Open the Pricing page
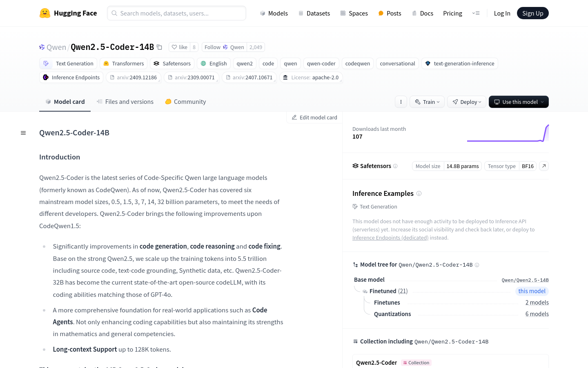 452,13
